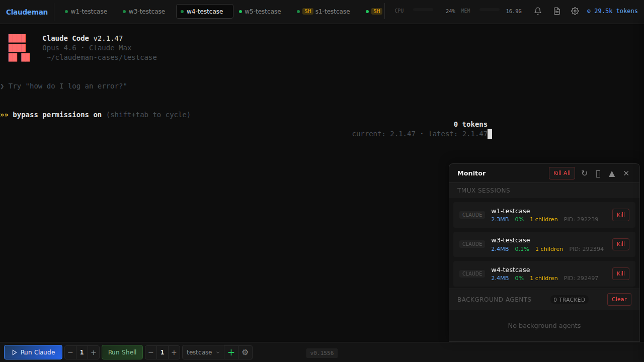This screenshot has width=644, height=362.
Task: Increase Run Shell instance count
Action: pos(174,352)
